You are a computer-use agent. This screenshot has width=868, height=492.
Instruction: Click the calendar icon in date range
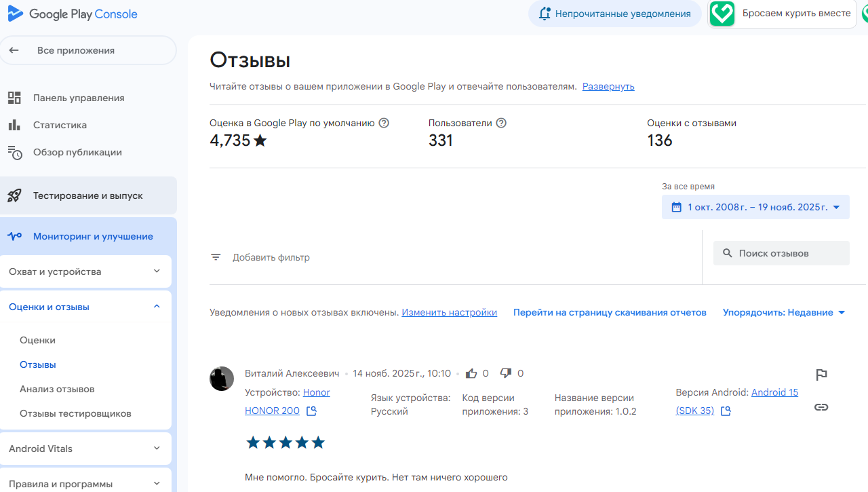coord(676,207)
